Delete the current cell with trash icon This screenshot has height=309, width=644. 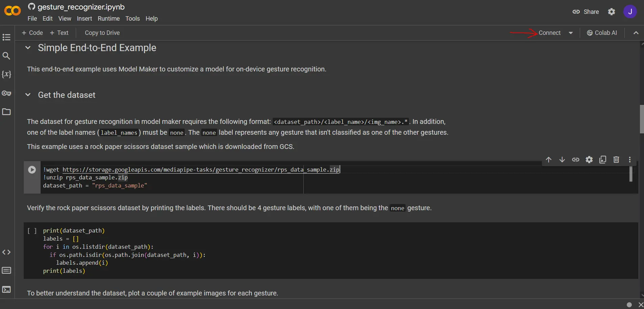(616, 160)
